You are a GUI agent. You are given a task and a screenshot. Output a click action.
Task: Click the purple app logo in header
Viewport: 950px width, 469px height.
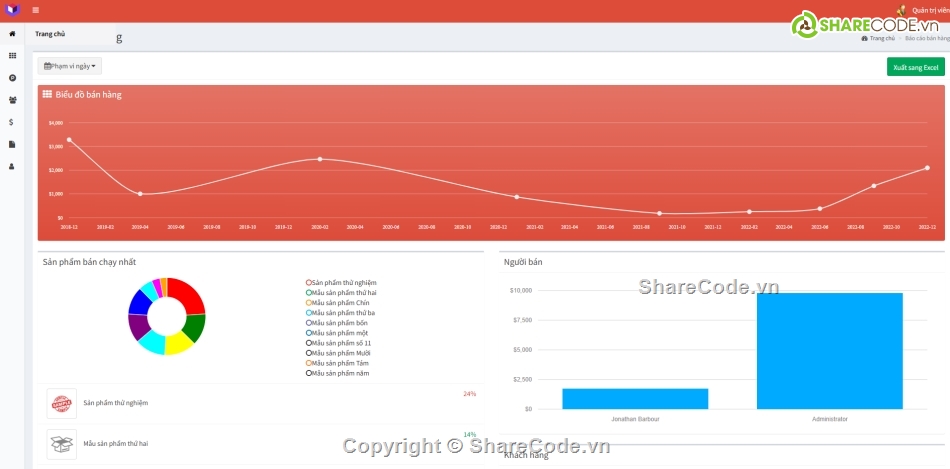tap(12, 10)
